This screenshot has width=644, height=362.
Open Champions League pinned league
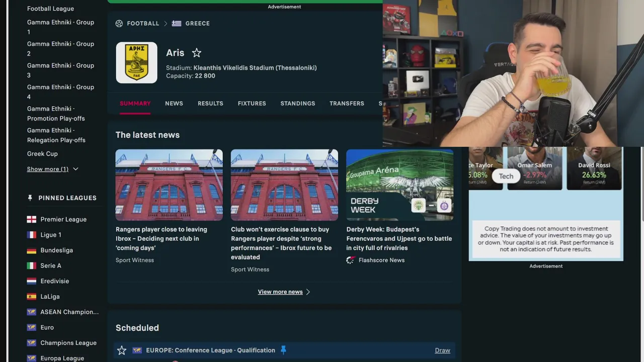click(68, 343)
